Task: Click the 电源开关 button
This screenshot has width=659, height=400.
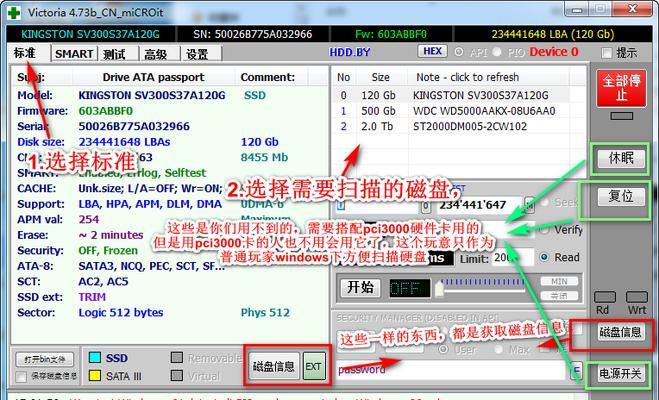Action: pos(620,373)
